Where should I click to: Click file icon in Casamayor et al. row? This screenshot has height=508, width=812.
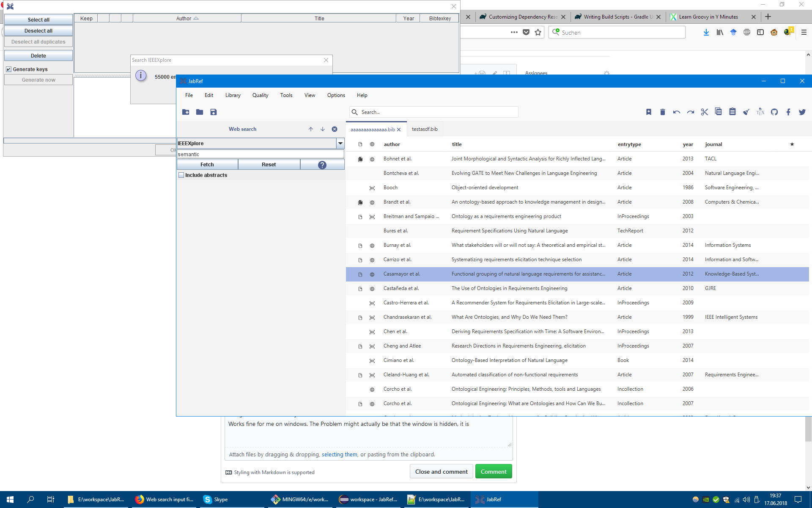click(x=360, y=274)
